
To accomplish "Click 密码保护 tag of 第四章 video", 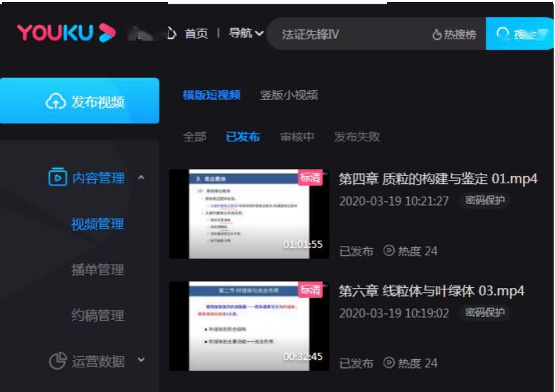I will tap(485, 200).
